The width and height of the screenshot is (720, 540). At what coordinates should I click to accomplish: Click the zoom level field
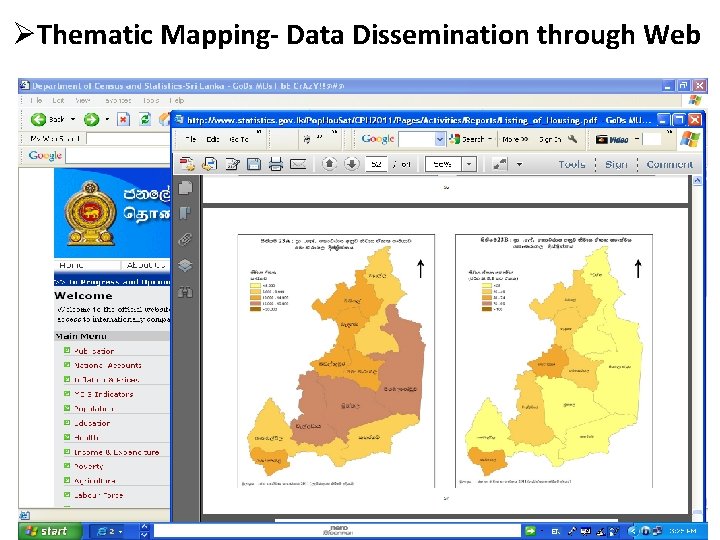coord(443,164)
